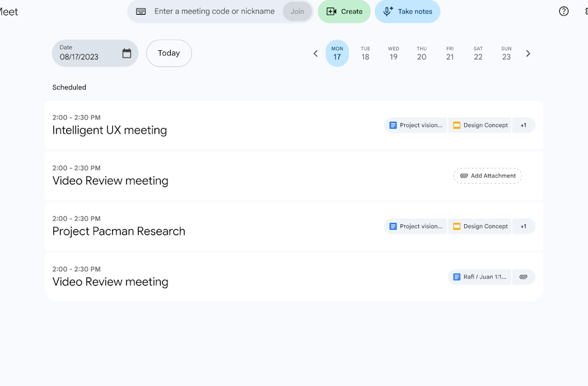Screen dimensions: 588x386
Task: Select Wednesday 19 in week strip
Action: [393, 53]
